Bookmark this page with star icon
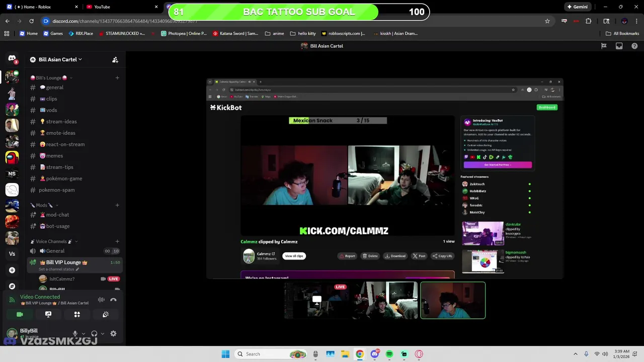The image size is (644, 362). tap(547, 21)
